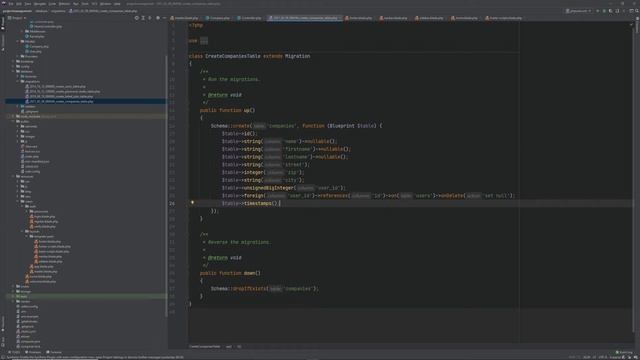Open the Refactor menu
This screenshot has height=360, width=640.
[64, 4]
